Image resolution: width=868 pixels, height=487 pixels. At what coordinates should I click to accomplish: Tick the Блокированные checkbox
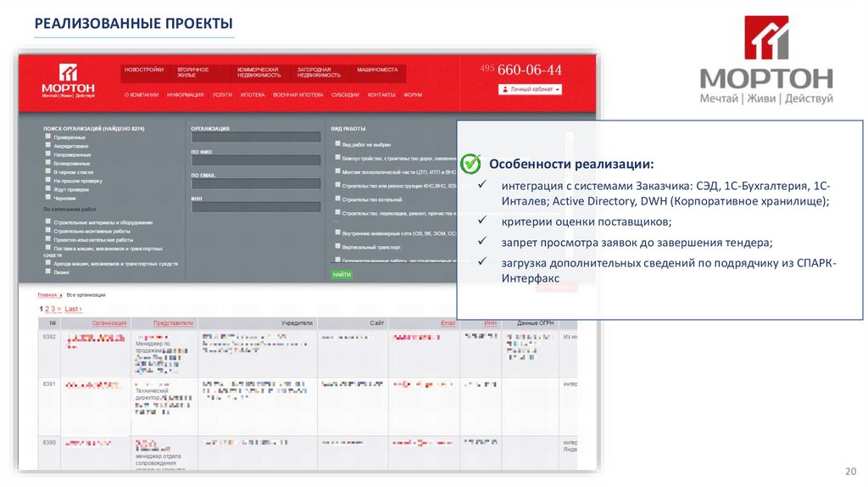(48, 163)
